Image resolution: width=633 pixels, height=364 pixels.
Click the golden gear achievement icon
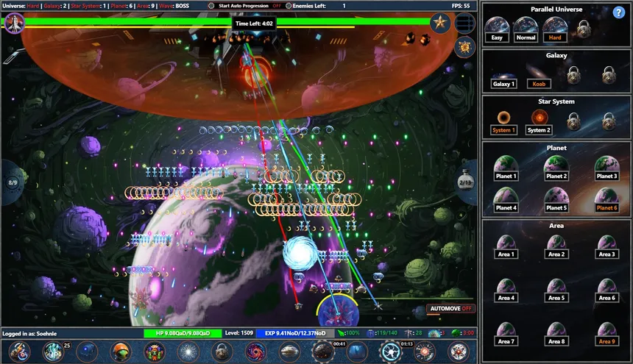[464, 47]
